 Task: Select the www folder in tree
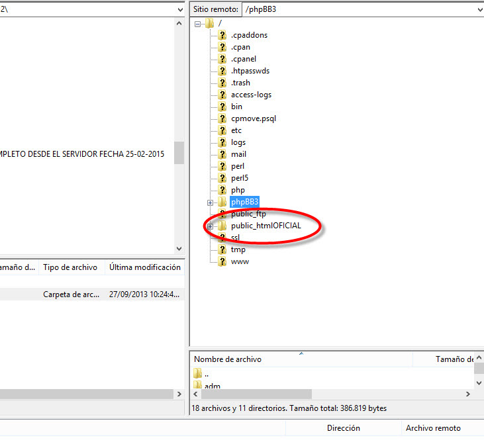240,261
